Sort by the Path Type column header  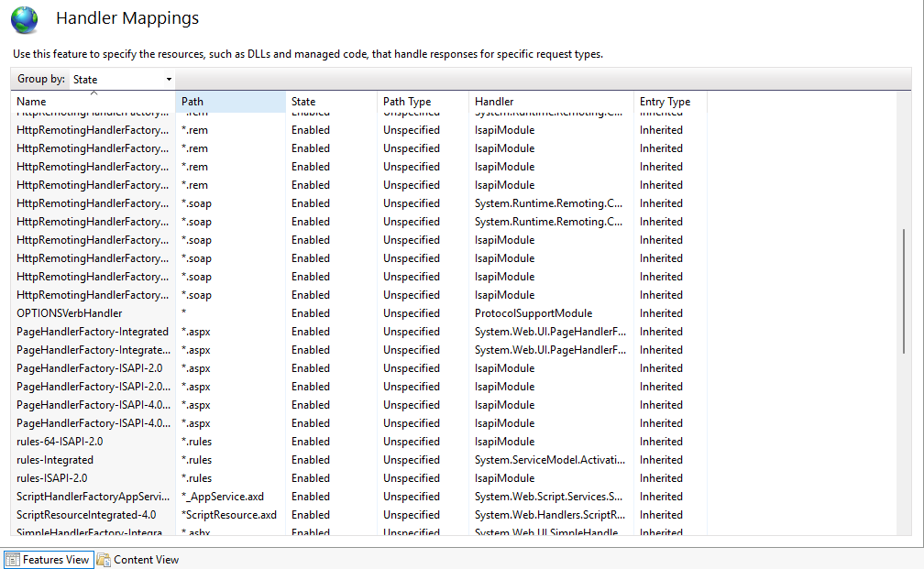(423, 102)
